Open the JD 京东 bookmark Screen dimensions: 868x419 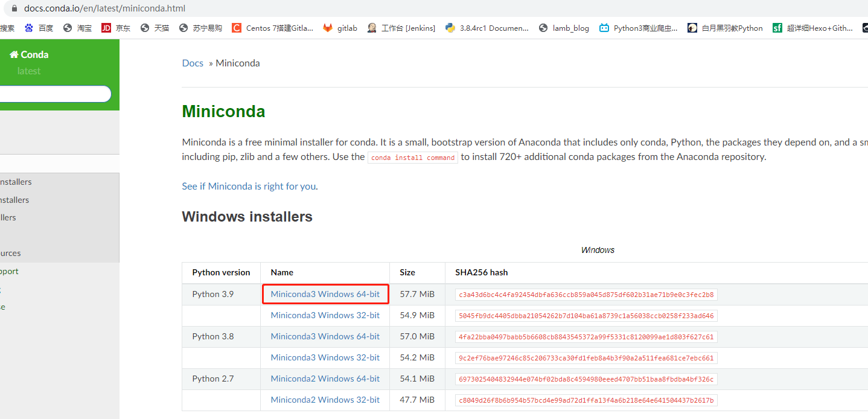(x=116, y=28)
